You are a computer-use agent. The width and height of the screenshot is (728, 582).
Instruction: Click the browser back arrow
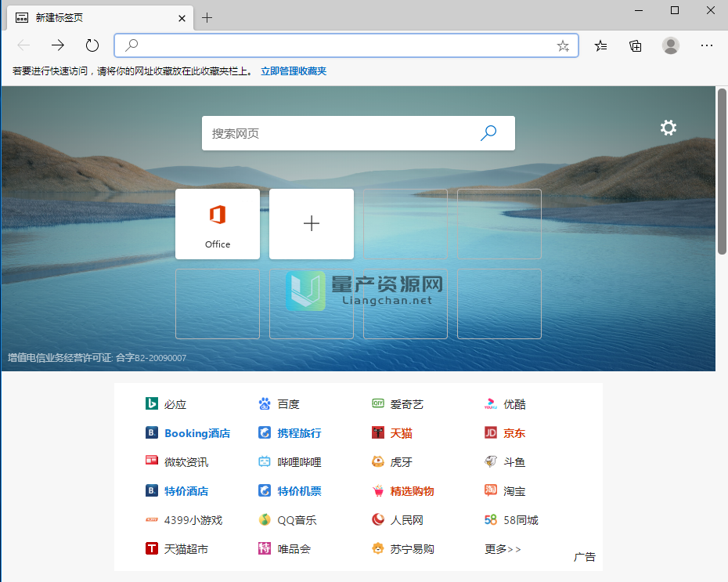23,45
